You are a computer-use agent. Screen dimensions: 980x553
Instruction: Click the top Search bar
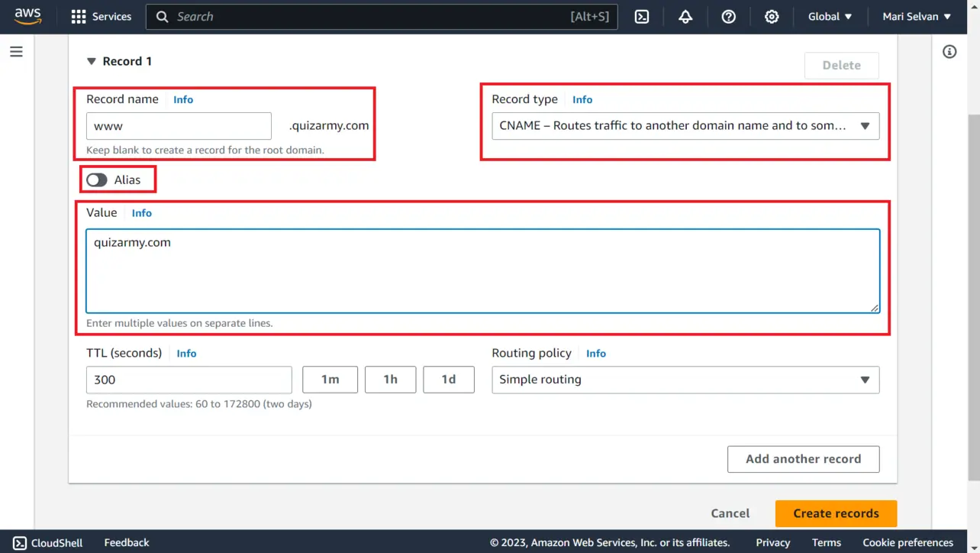(382, 17)
